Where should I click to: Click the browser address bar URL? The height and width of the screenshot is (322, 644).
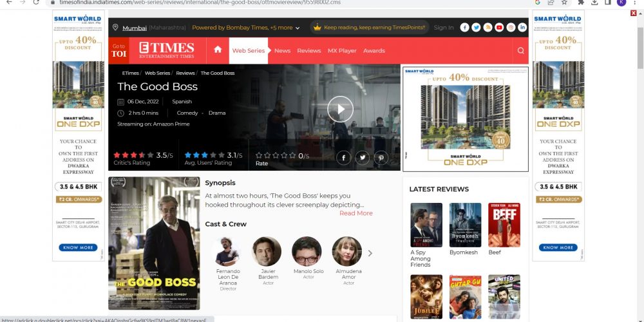point(200,3)
